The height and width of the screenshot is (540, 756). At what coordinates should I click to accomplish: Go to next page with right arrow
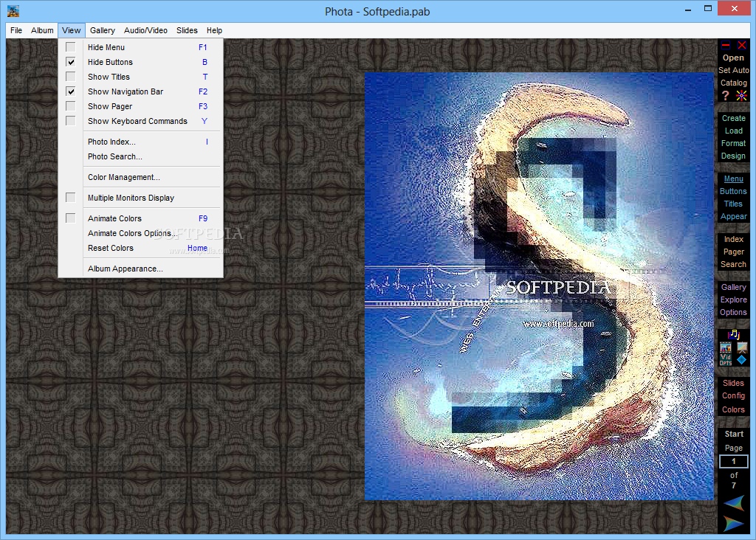click(x=733, y=524)
